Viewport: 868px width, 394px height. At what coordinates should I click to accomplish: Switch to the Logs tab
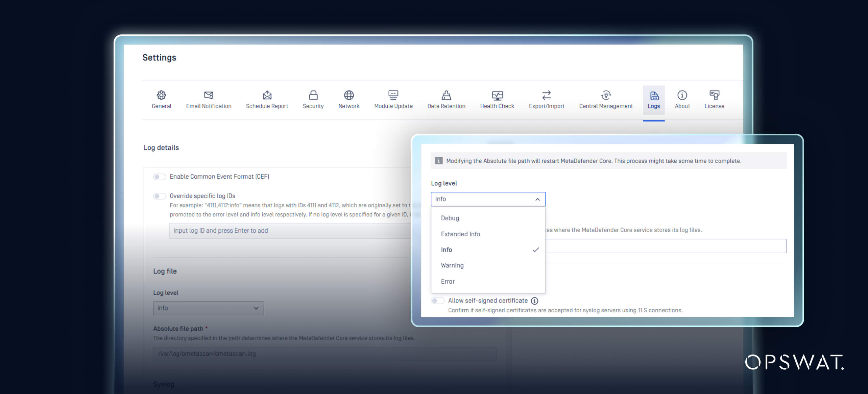[653, 99]
